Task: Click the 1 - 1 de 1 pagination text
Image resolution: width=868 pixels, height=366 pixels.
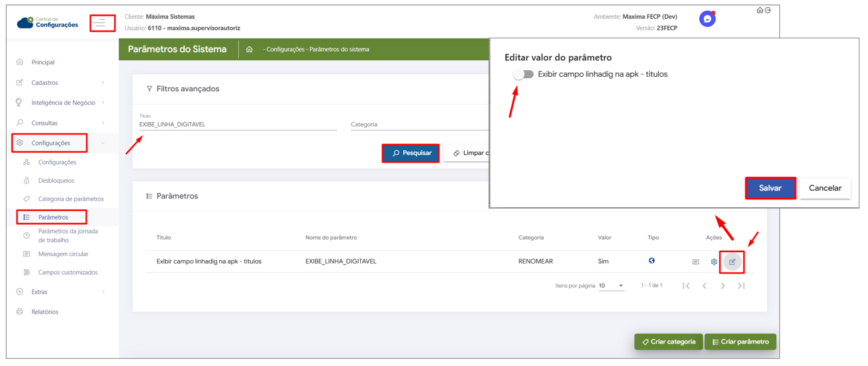Action: (x=651, y=285)
